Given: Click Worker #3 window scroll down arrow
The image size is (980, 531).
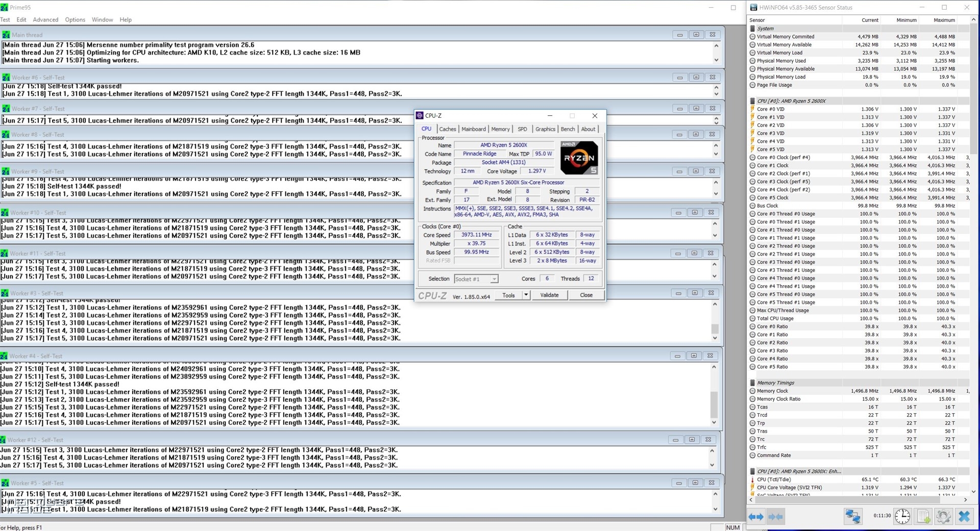Looking at the screenshot, I should click(715, 338).
